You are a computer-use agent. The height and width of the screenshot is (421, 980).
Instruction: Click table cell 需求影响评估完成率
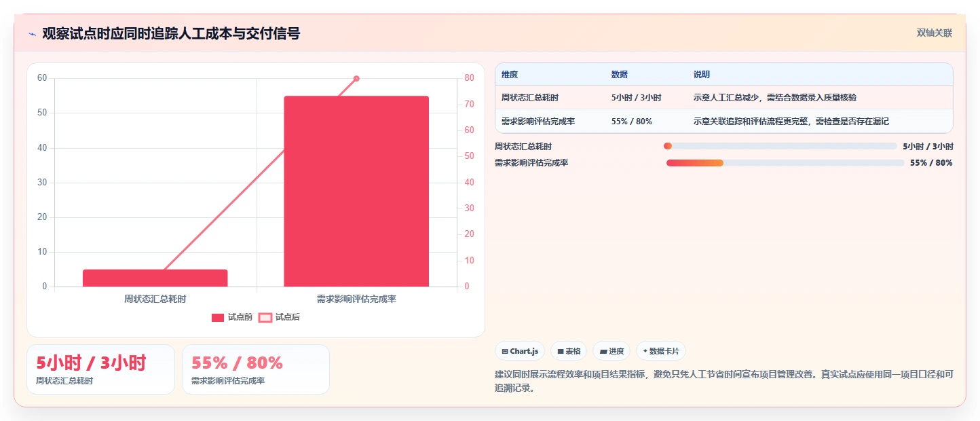pos(538,122)
